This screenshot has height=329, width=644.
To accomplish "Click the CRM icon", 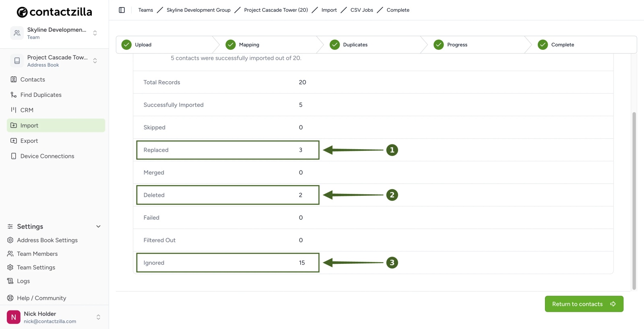I will [14, 110].
